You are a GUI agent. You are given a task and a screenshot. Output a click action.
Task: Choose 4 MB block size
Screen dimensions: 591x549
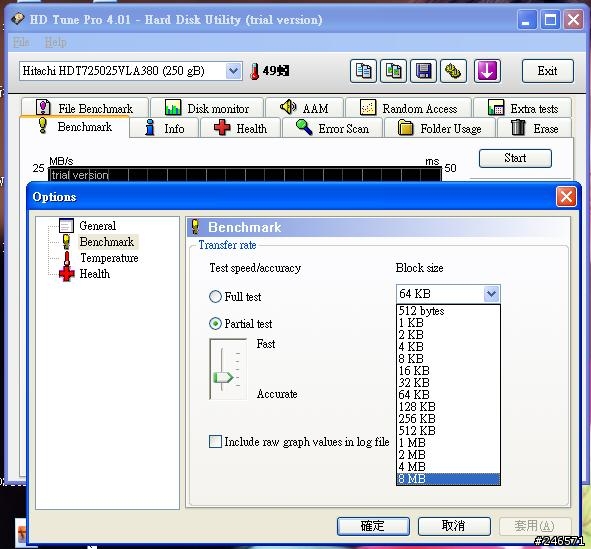pos(448,467)
